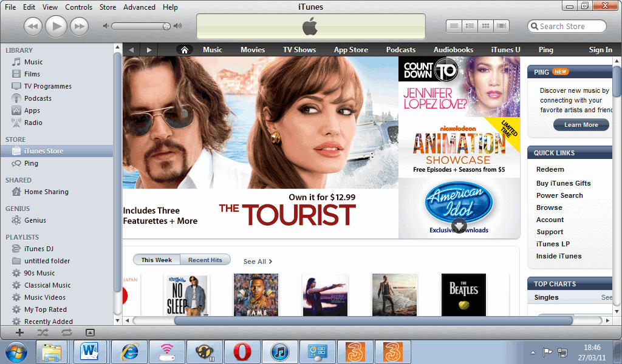622x364 pixels.
Task: Click the maximum volume speaker icon
Action: (178, 26)
